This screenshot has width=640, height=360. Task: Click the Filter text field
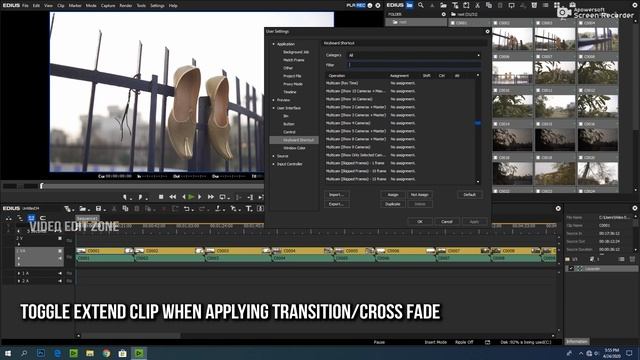(414, 65)
